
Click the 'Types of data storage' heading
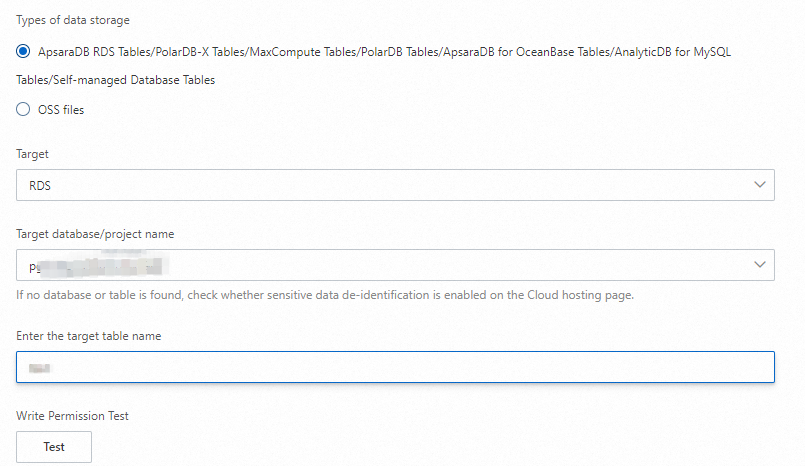point(73,20)
